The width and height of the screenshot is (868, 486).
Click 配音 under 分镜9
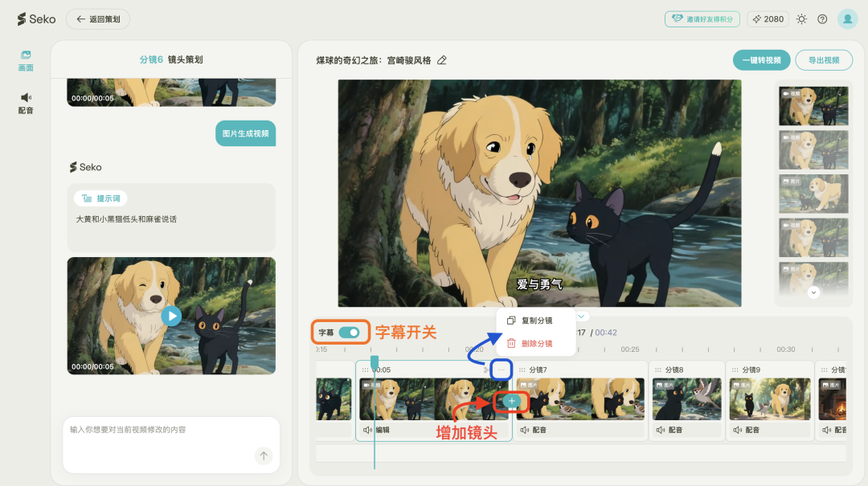(747, 430)
